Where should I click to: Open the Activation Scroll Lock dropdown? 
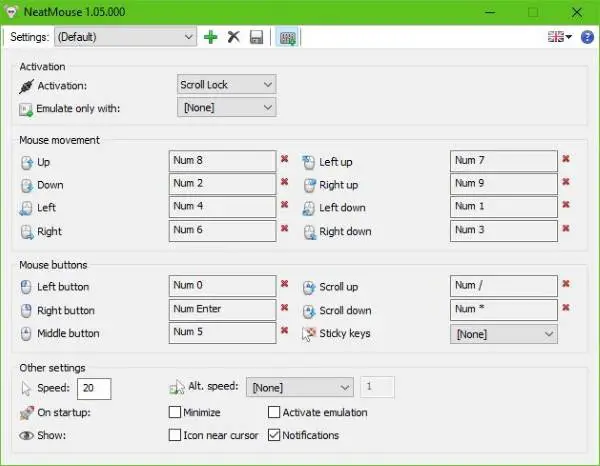pyautogui.click(x=227, y=84)
